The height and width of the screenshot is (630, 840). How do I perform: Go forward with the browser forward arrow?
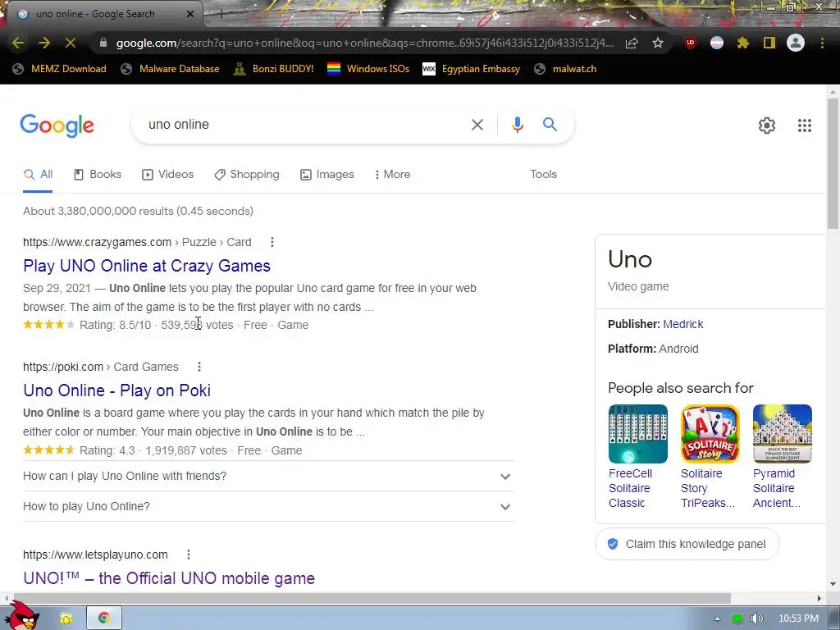point(44,43)
